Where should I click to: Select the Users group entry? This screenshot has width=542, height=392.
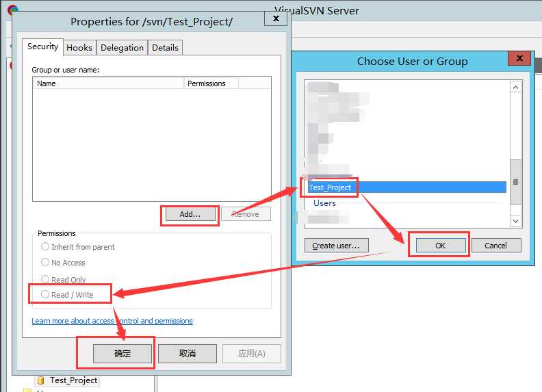[x=324, y=203]
